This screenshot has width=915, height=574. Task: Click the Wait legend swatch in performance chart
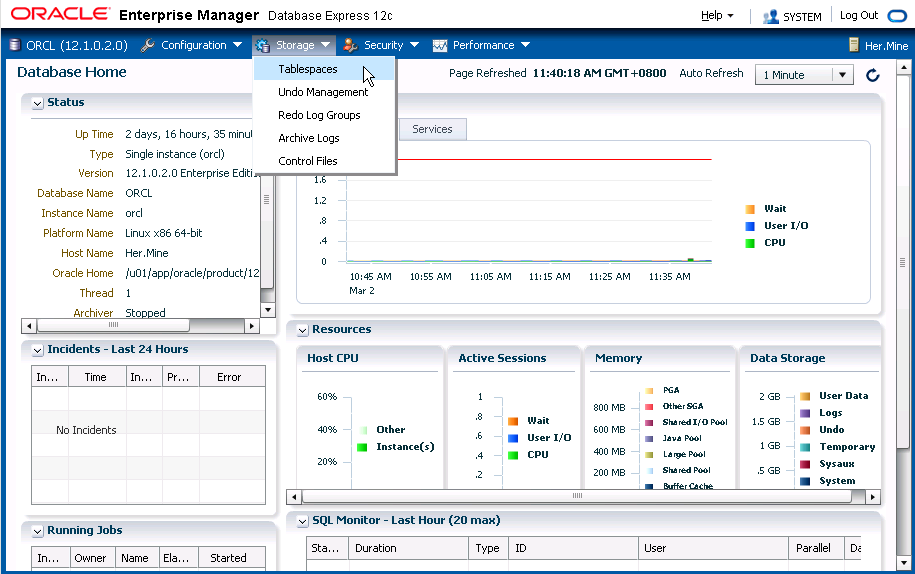coord(750,209)
